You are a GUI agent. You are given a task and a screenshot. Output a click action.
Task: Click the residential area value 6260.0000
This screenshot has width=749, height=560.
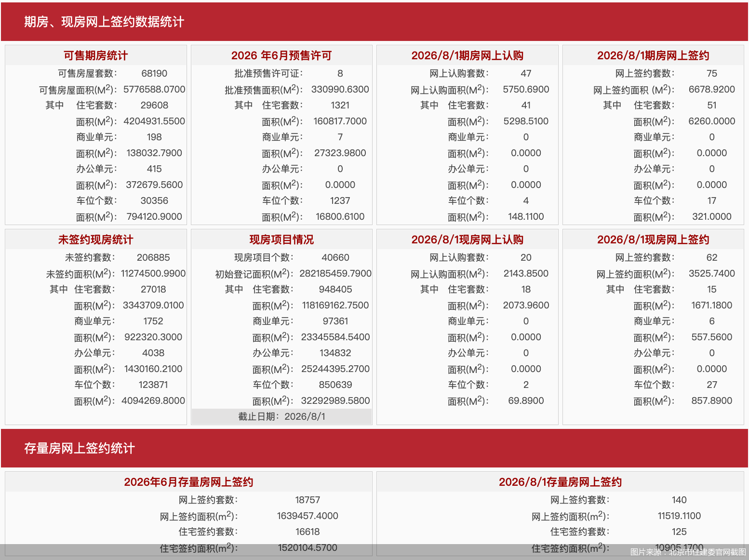point(712,121)
